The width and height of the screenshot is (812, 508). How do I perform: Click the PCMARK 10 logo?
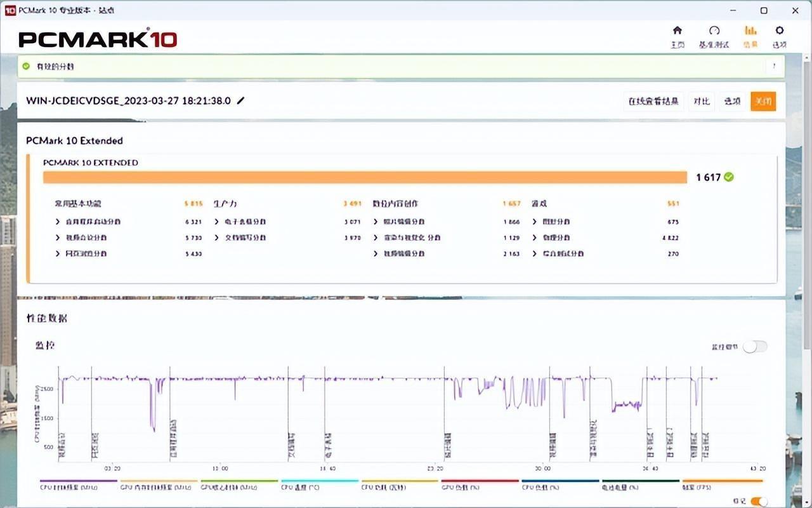click(98, 38)
